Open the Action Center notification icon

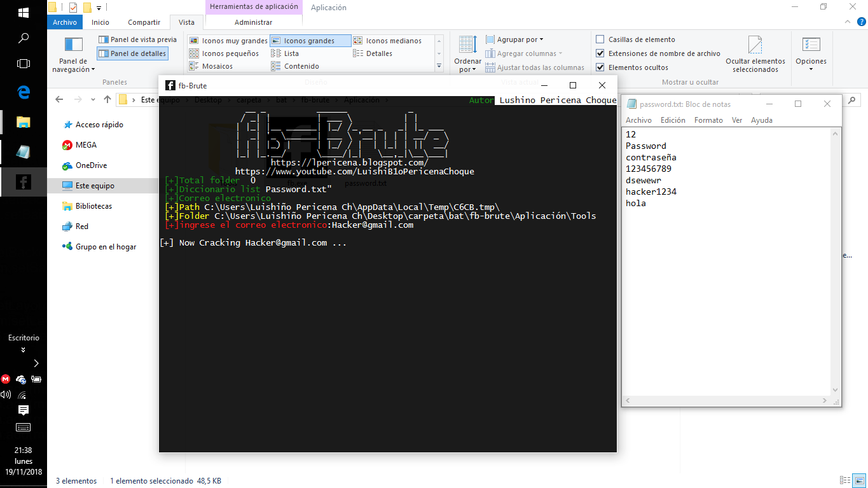[24, 410]
